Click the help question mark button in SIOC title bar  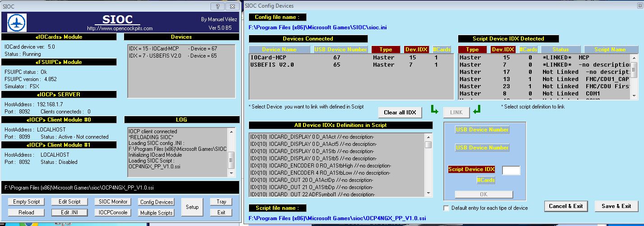218,6
